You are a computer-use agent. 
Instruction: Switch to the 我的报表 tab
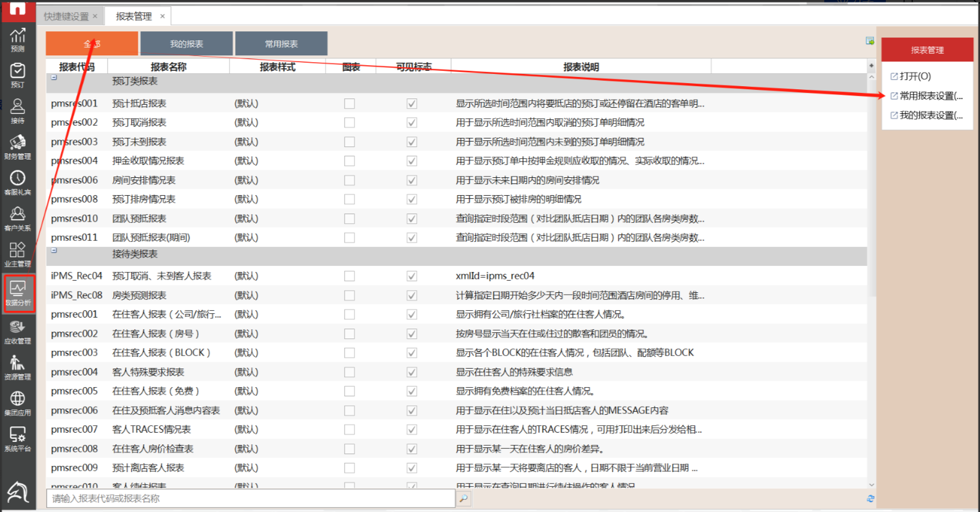(187, 44)
